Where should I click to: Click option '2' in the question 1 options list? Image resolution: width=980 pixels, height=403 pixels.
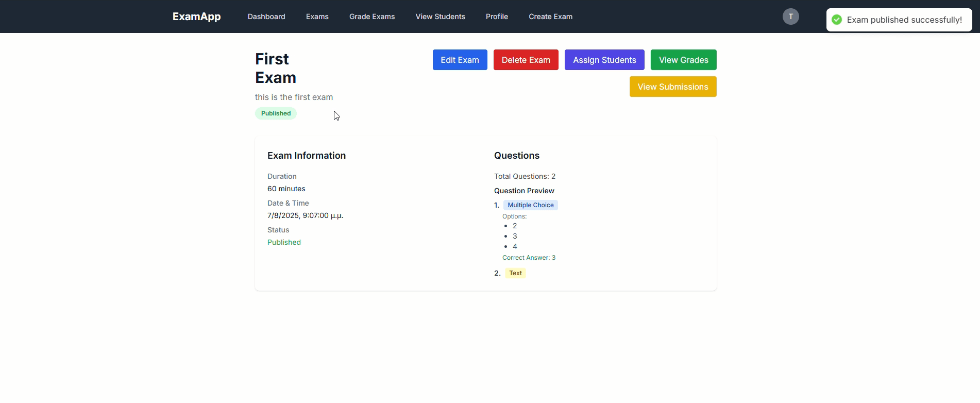515,226
